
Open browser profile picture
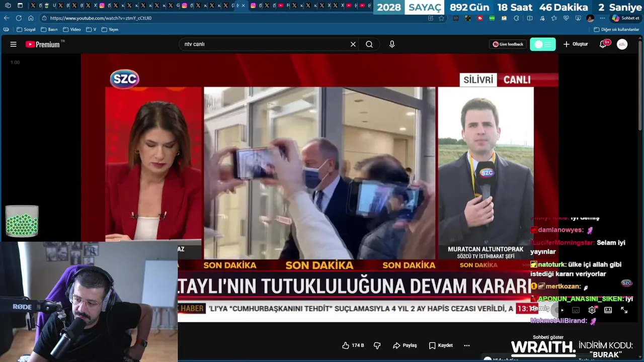click(590, 18)
